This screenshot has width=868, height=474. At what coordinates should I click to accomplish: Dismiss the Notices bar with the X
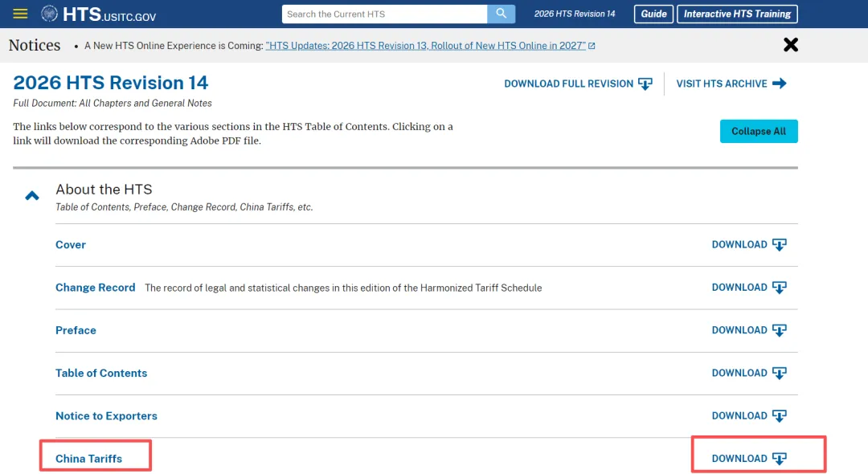(791, 45)
